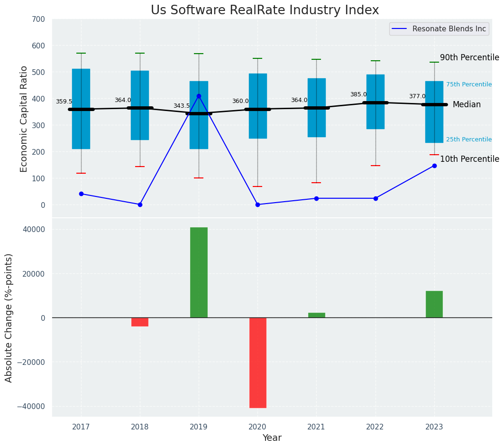Screen dimensions: 504x447
Task: Select the Economic Capital Ratio axis label
Action: click(24, 119)
